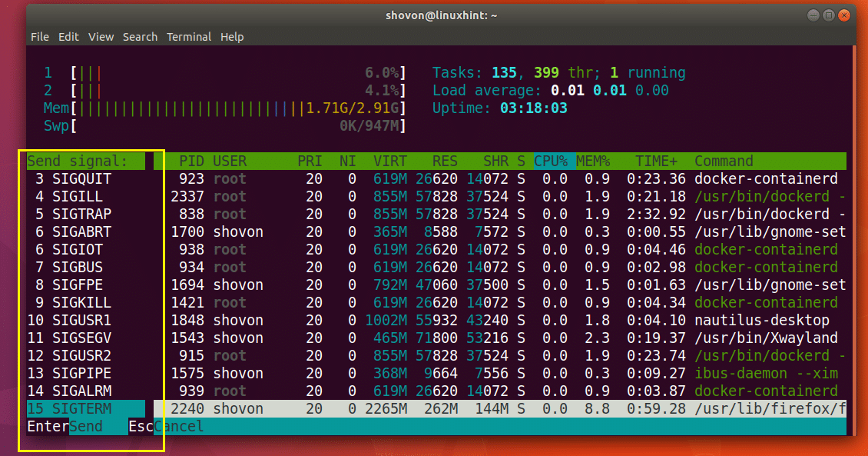Select signal 14 SIGALRM
Viewport: 868px width, 456px height.
[x=86, y=391]
